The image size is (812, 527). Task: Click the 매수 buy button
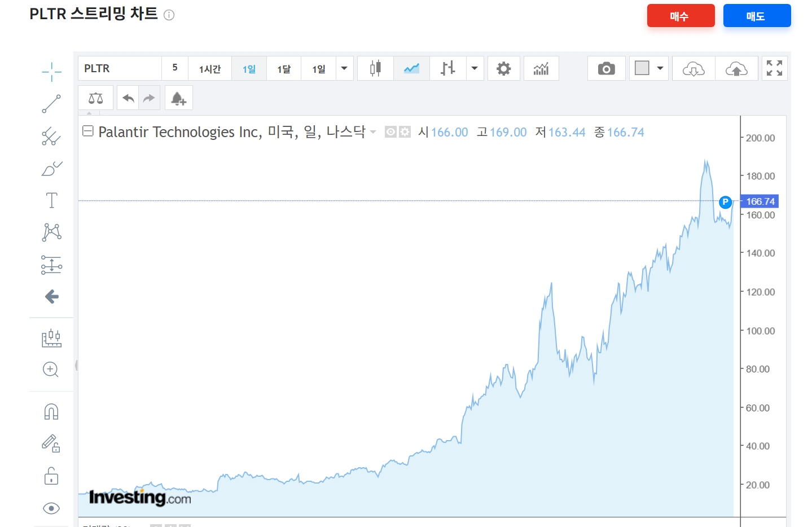tap(681, 16)
